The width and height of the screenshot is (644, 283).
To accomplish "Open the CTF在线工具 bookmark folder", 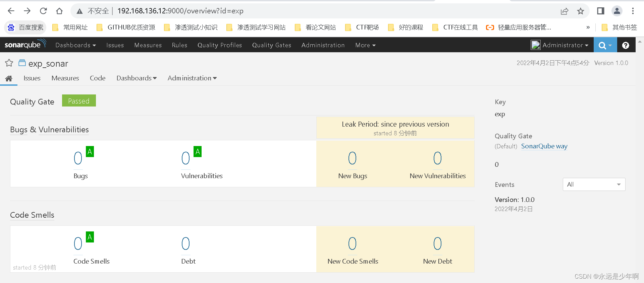I will (455, 27).
